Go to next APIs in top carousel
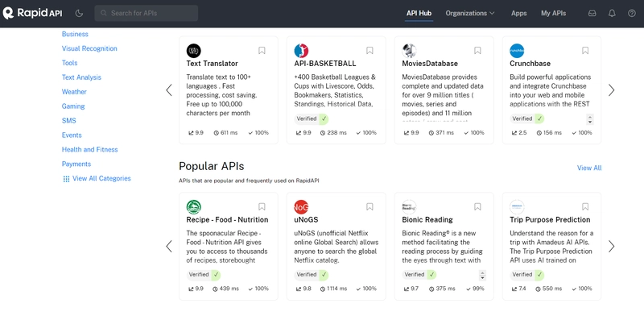 [x=612, y=90]
